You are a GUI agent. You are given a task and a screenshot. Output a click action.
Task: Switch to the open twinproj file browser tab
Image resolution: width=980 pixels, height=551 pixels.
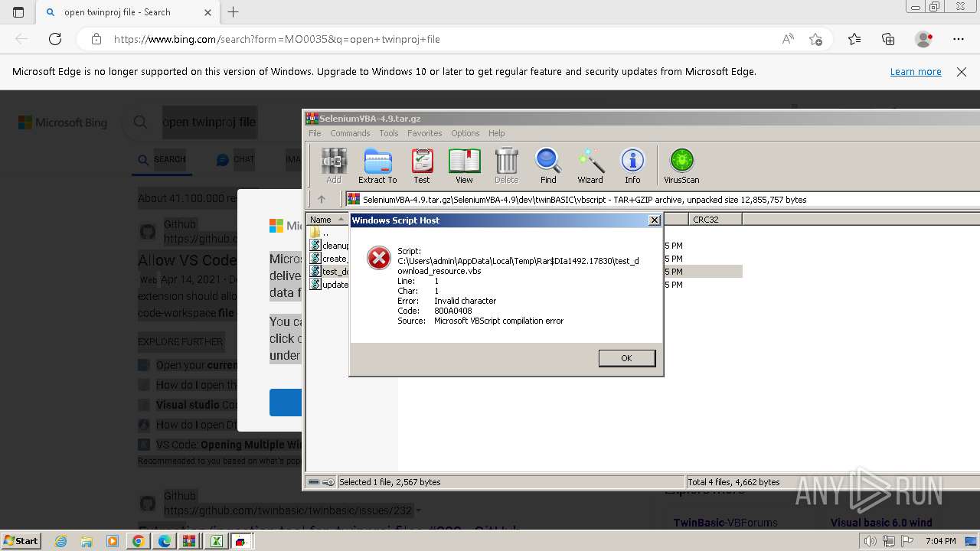(x=127, y=12)
